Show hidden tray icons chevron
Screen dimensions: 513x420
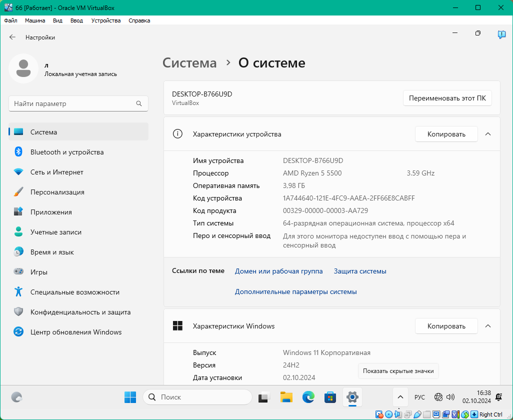click(400, 397)
